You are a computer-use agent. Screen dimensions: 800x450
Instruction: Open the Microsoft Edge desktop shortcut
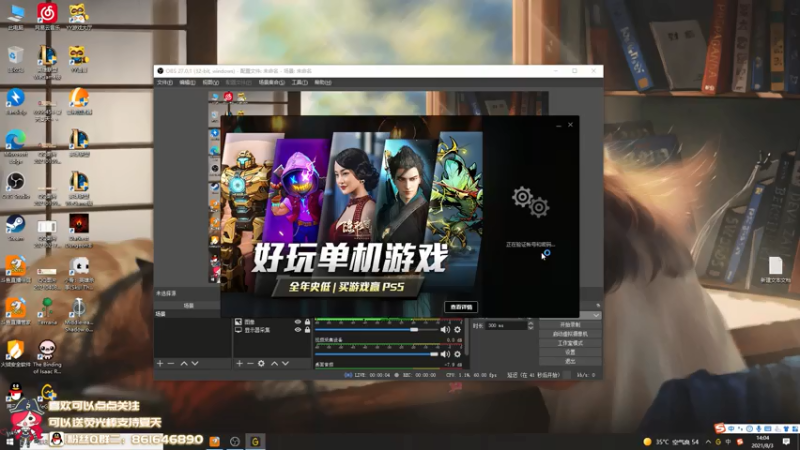[16, 146]
